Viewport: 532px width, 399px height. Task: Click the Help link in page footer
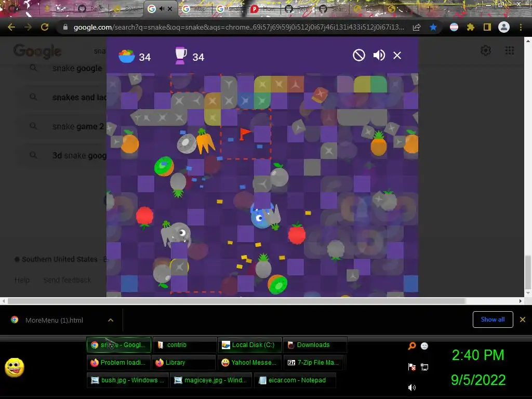click(x=22, y=280)
